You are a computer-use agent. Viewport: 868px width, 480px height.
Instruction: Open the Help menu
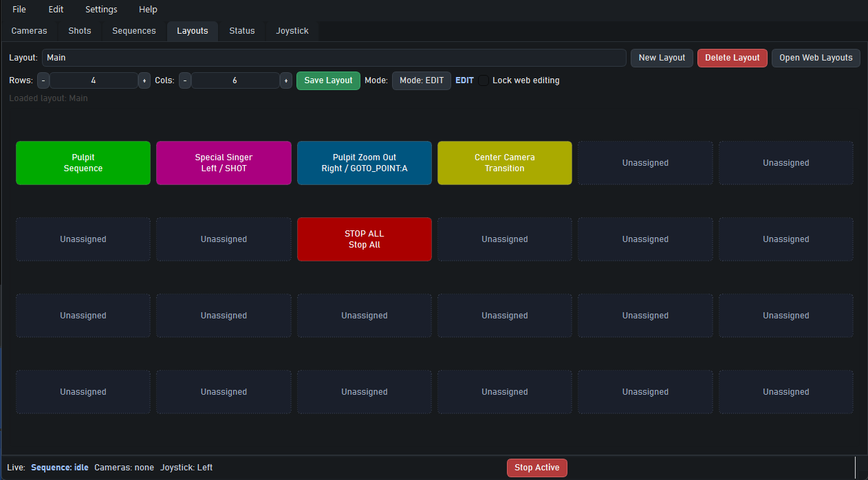[x=148, y=9]
